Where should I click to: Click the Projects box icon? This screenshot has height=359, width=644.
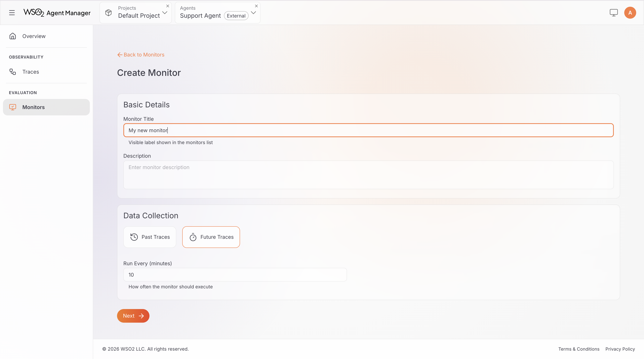108,13
